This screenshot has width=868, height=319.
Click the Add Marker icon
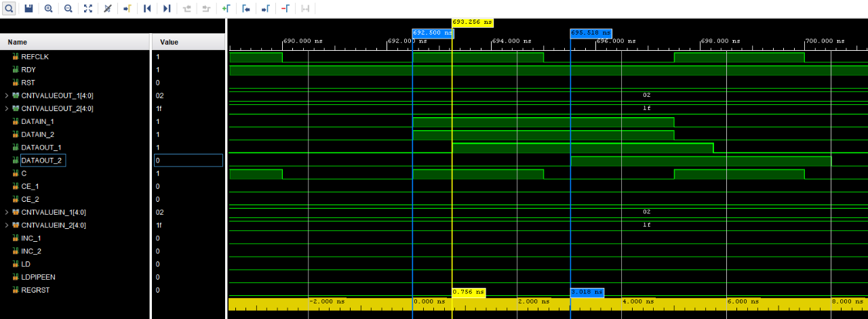click(x=226, y=9)
